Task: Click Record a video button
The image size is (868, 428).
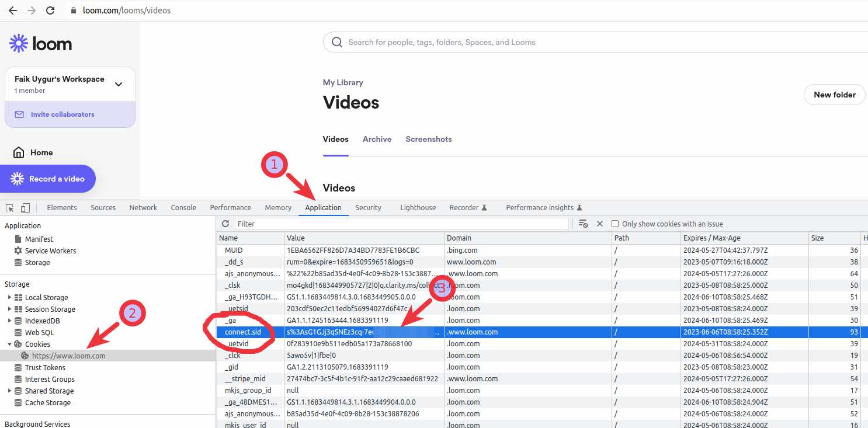Action: pyautogui.click(x=48, y=179)
